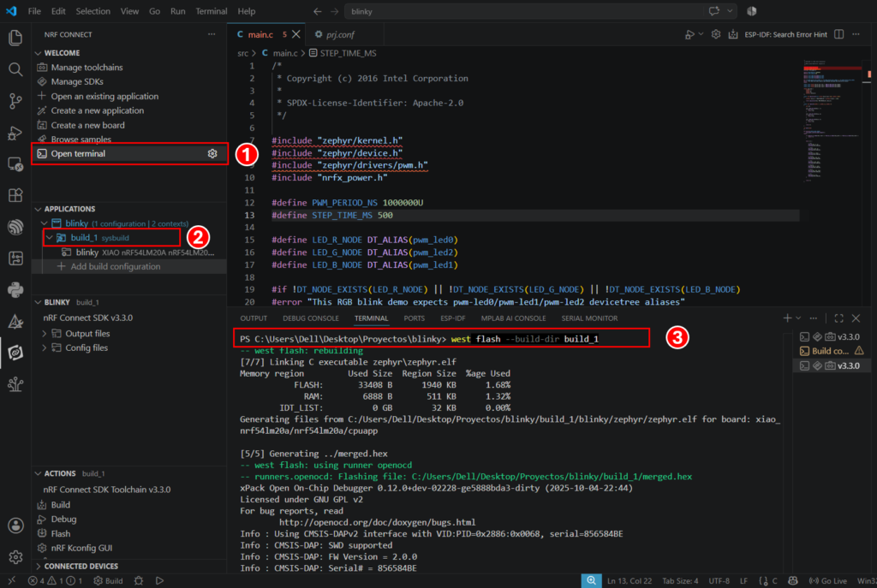Image resolution: width=877 pixels, height=588 pixels.
Task: Expand the CONNECTED DEVICES section
Action: click(x=38, y=567)
